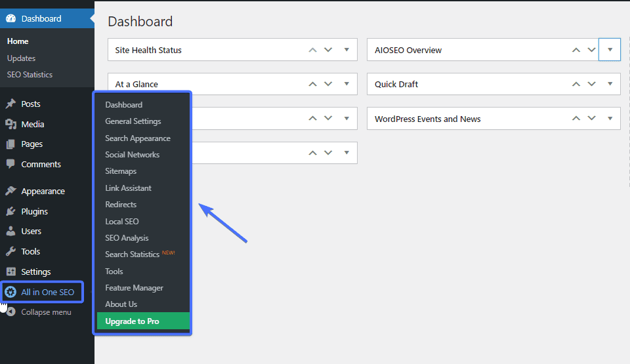630x364 pixels.
Task: Click the Pages document icon
Action: (x=11, y=144)
